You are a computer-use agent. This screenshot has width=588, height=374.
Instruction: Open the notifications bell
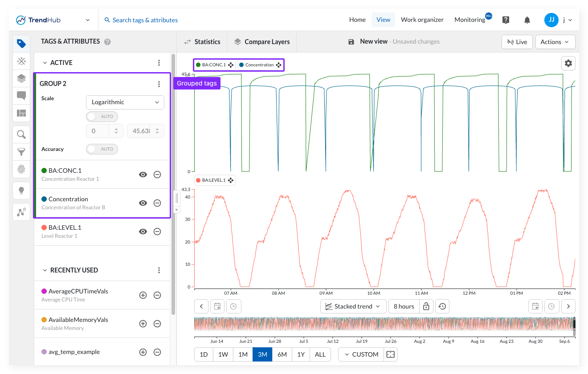(527, 20)
